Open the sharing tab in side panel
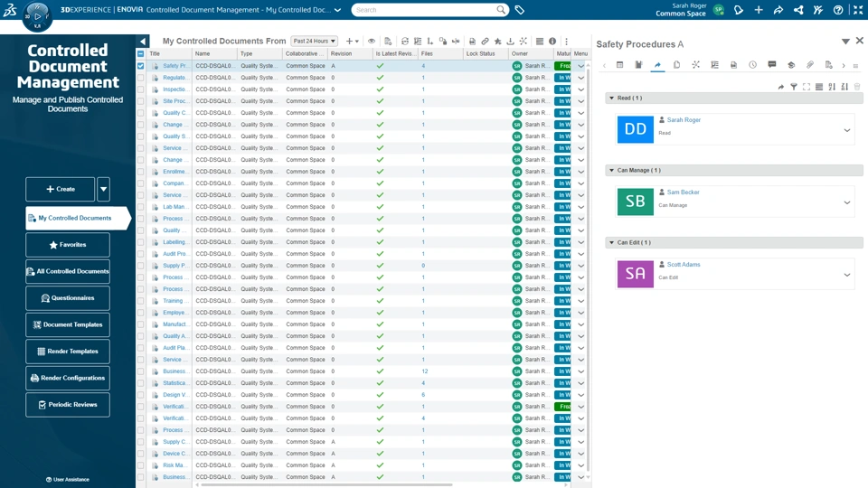This screenshot has height=488, width=868. point(657,65)
